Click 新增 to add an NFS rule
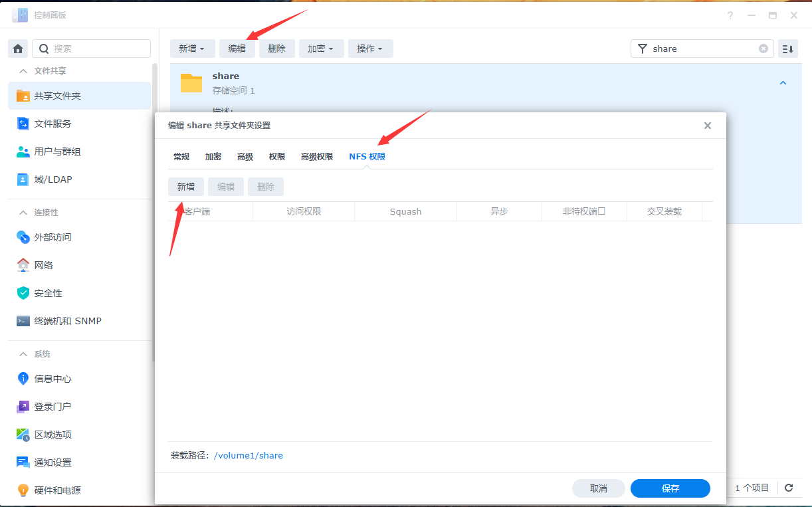The height and width of the screenshot is (507, 812). click(x=186, y=187)
